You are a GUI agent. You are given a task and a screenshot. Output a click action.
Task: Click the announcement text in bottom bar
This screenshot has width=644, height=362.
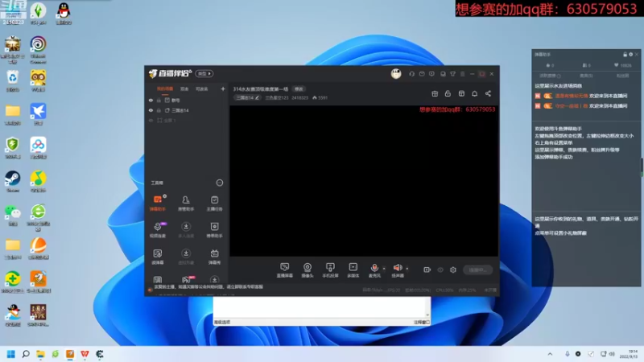(208, 287)
